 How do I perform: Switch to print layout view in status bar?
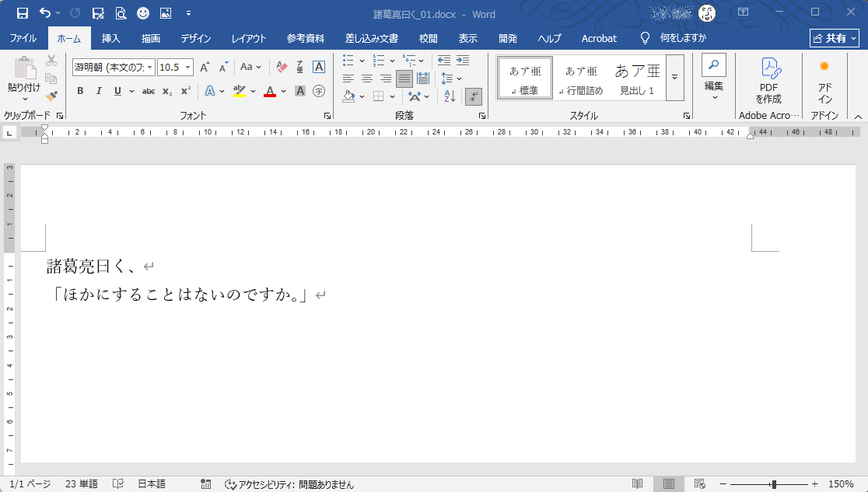point(669,484)
